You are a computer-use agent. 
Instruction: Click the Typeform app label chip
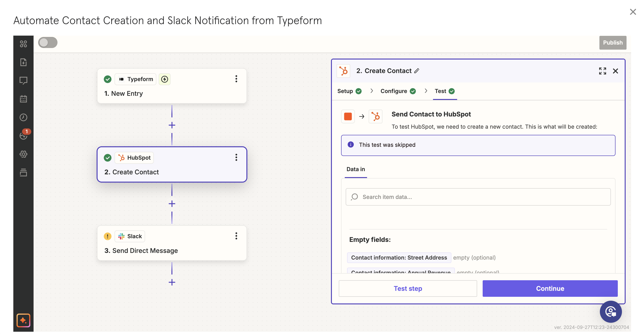point(135,79)
